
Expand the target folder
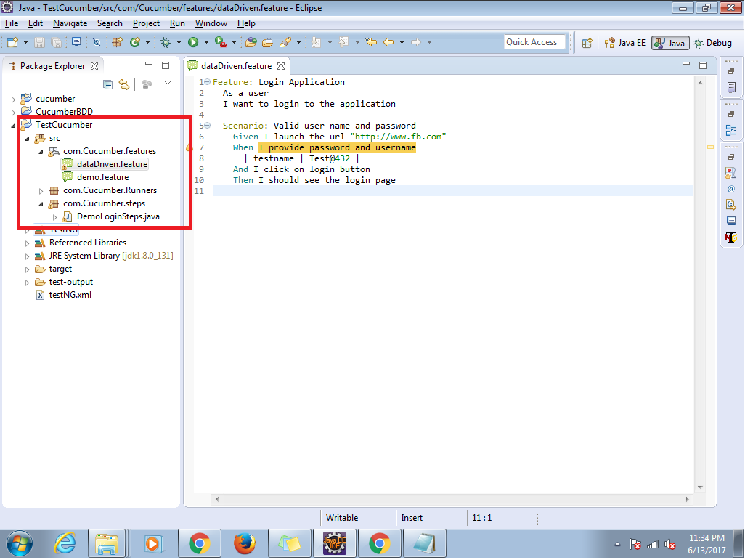tap(27, 269)
